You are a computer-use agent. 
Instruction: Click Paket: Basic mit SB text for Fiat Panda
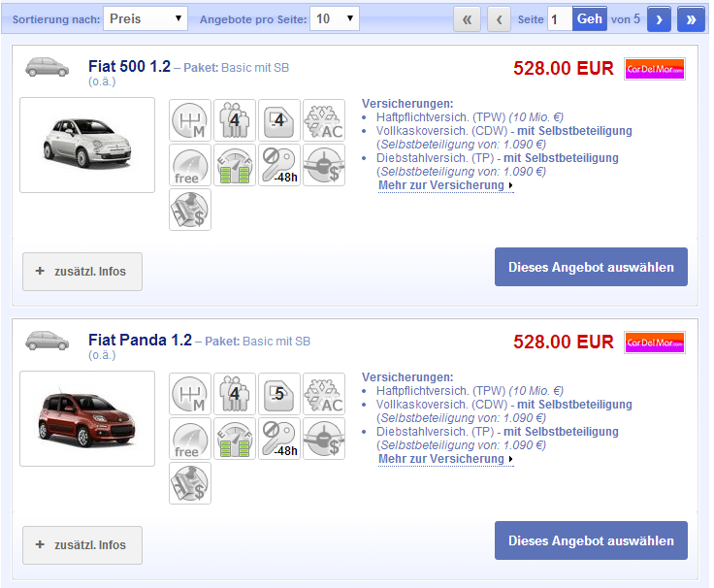point(258,342)
